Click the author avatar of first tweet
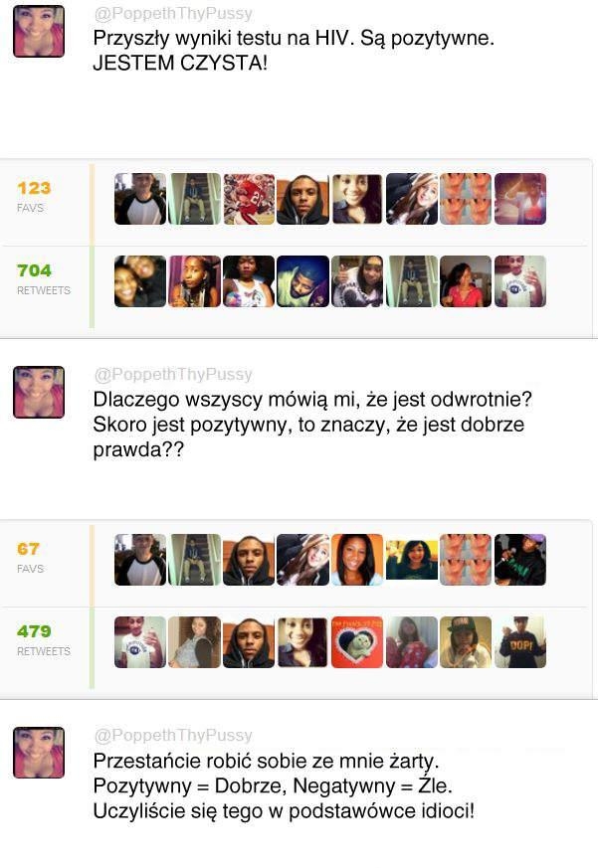 39,31
